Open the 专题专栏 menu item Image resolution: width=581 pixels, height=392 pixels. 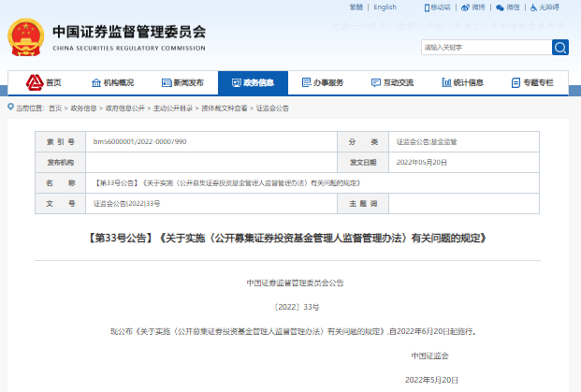coord(532,82)
